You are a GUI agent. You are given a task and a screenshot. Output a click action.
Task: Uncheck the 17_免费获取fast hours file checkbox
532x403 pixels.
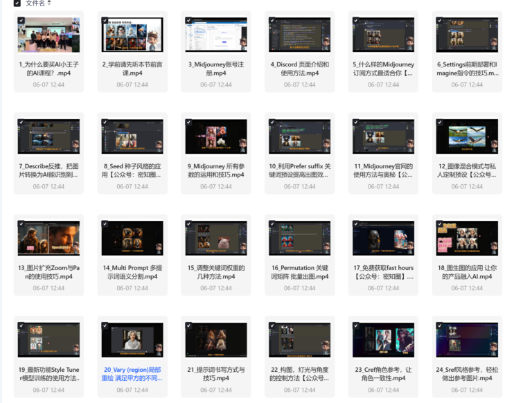click(x=355, y=224)
